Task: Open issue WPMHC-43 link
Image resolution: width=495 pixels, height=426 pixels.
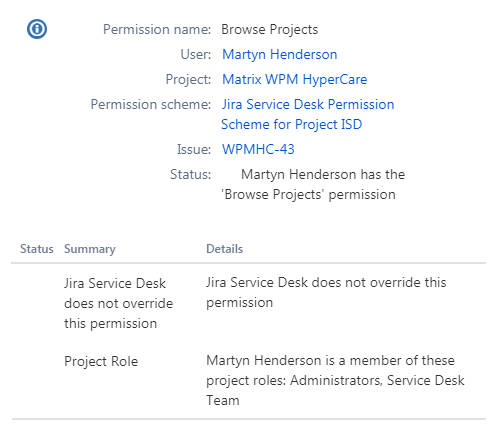Action: coord(258,149)
